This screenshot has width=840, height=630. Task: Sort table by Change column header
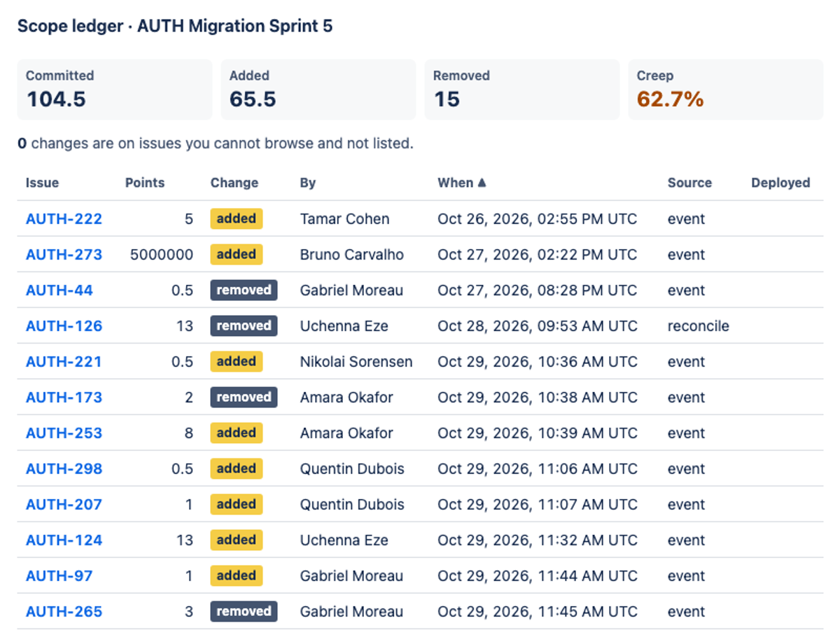pyautogui.click(x=234, y=183)
